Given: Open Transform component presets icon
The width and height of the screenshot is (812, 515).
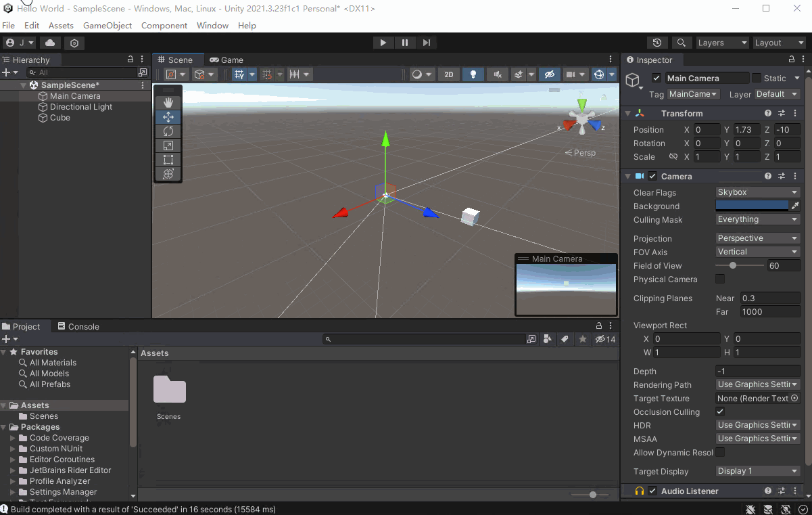Looking at the screenshot, I should 782,114.
